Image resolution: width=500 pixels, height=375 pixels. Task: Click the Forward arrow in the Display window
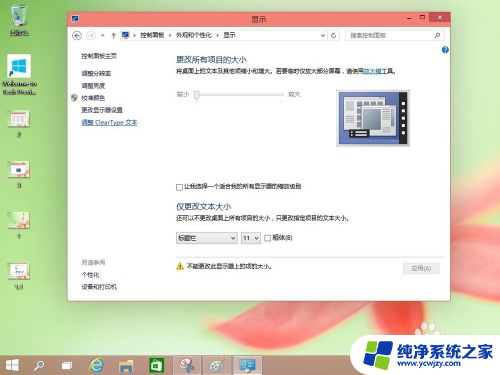(91, 35)
